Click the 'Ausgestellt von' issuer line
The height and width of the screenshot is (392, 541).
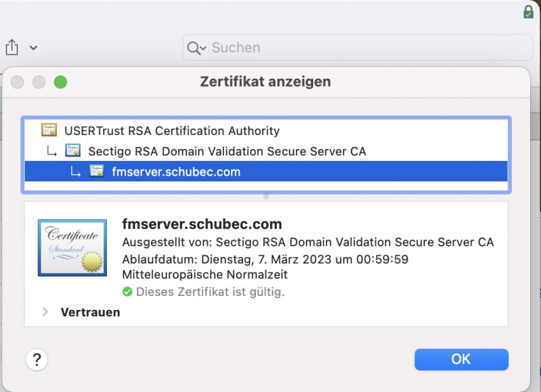(x=308, y=242)
